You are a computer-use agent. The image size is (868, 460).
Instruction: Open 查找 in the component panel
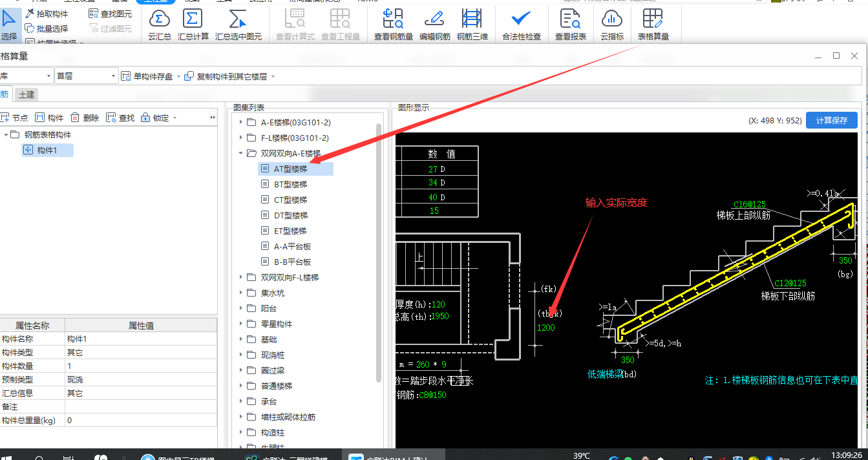point(120,118)
